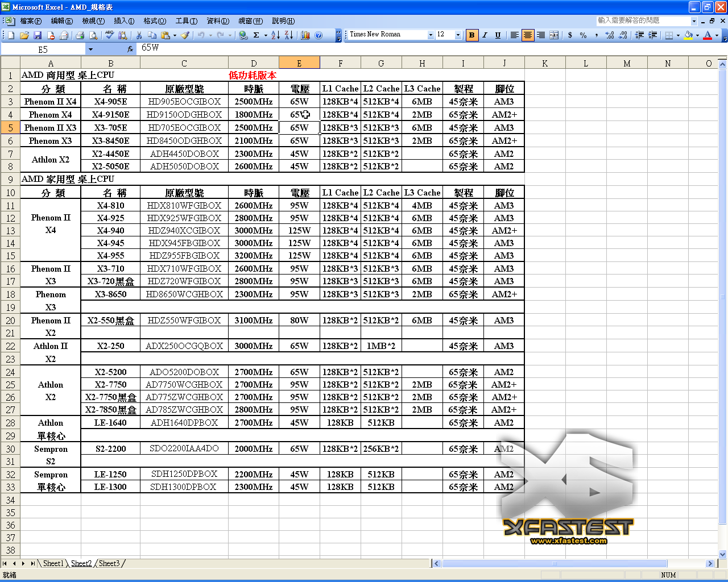Open the Paste options dropdown arrow
Screen dimensions: 728x582
pyautogui.click(x=175, y=35)
